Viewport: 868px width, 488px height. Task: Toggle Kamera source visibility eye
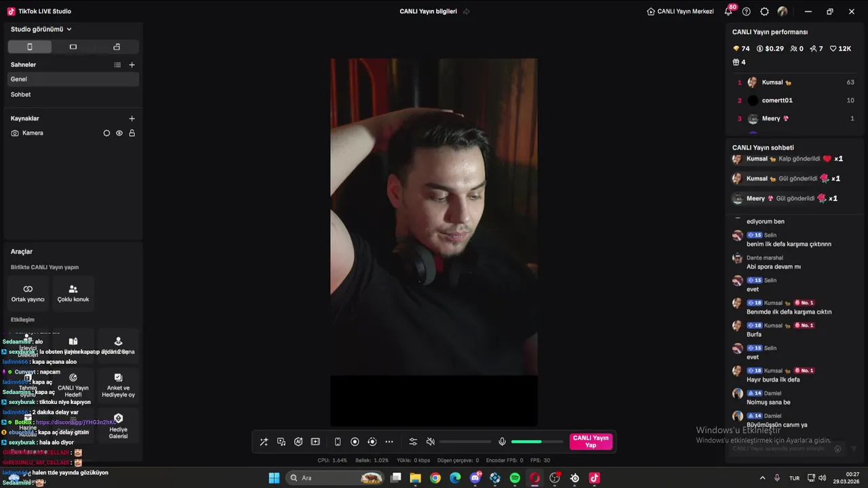(x=119, y=133)
